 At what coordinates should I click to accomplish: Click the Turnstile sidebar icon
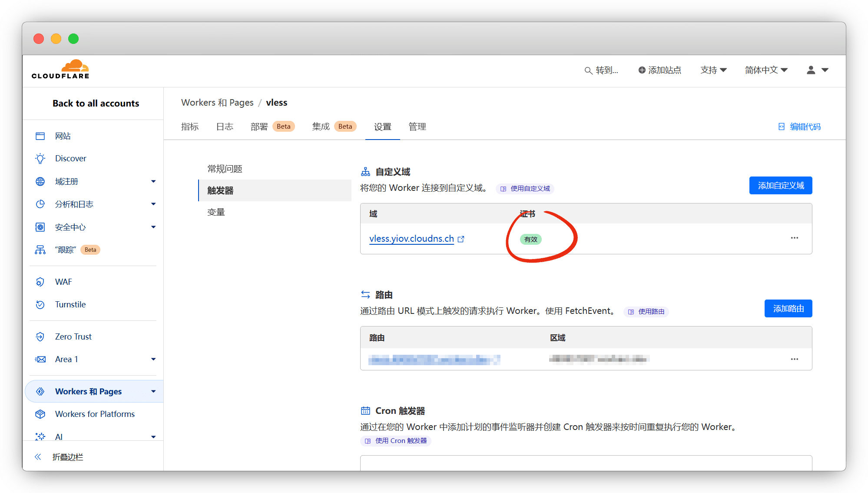click(40, 305)
